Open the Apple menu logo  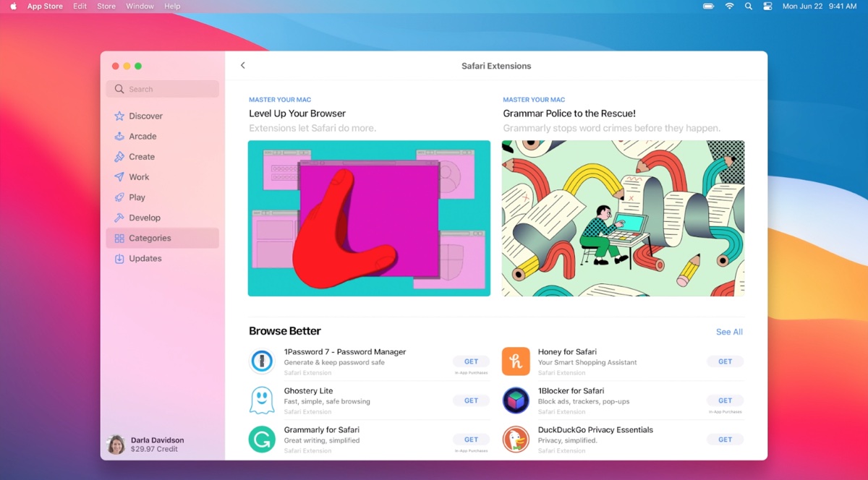[13, 6]
